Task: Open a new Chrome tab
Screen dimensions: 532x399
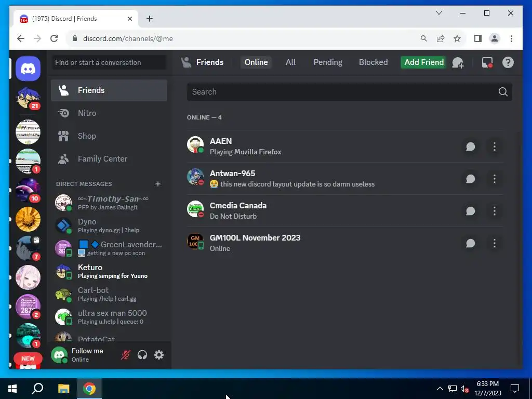Action: [x=150, y=19]
